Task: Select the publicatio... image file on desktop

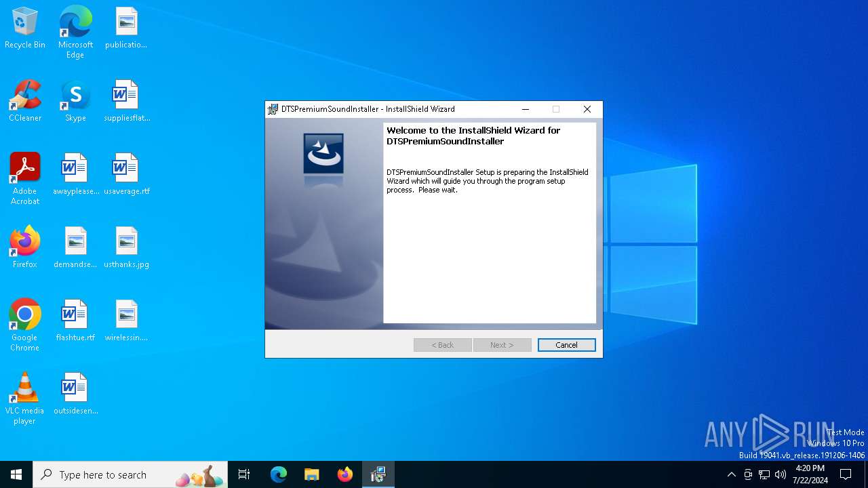Action: 126,28
